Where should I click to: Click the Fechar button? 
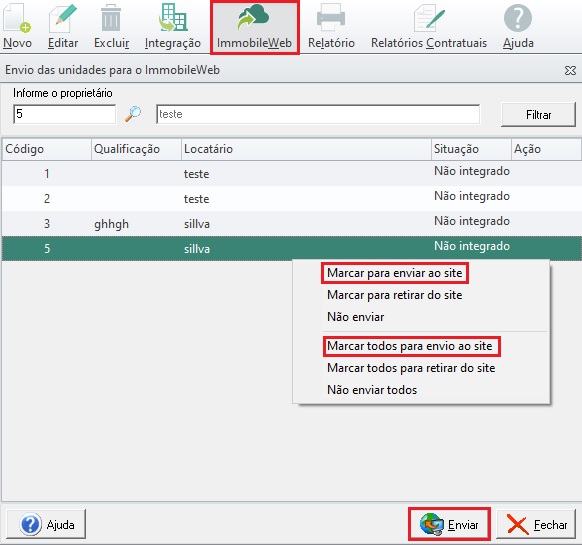click(536, 524)
